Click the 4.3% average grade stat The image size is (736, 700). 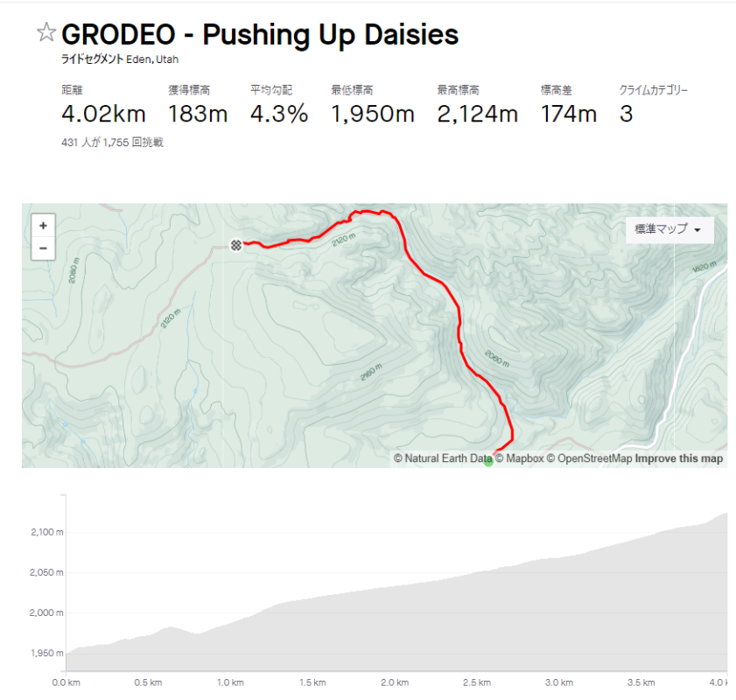click(x=279, y=114)
